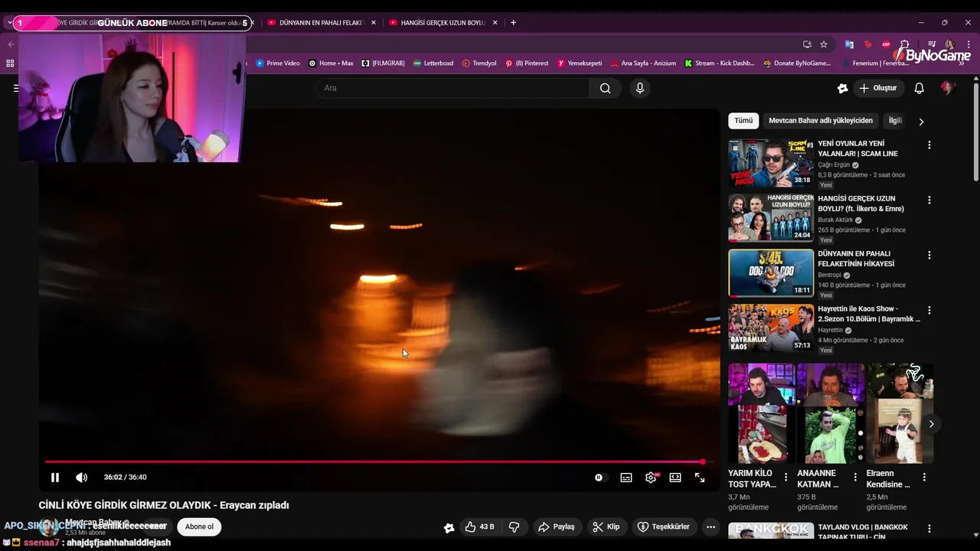Open Hayrettin ile Kaos Show video title
This screenshot has width=980, height=551.
click(869, 314)
